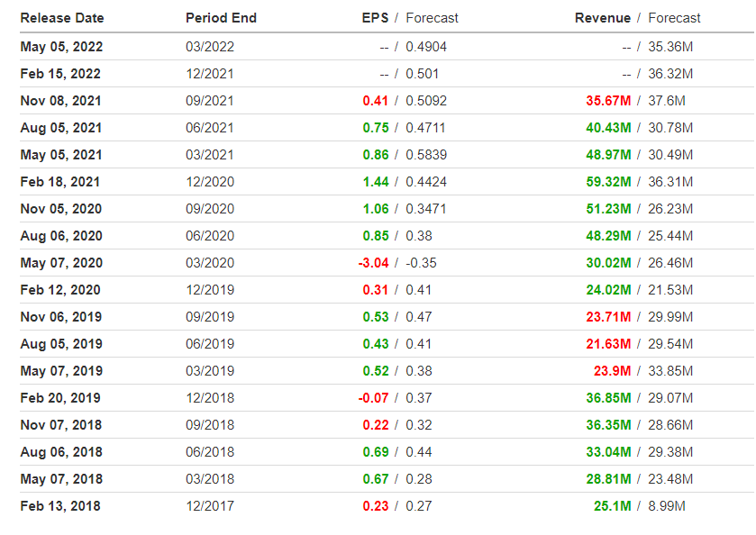The image size is (756, 535).
Task: Click the 33.85M revenue forecast
Action: (670, 371)
